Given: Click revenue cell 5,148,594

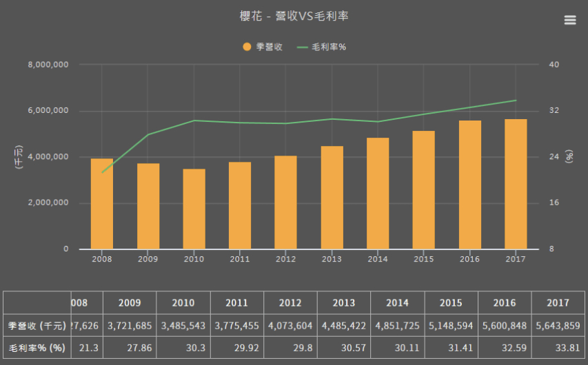Looking at the screenshot, I should coord(451,326).
